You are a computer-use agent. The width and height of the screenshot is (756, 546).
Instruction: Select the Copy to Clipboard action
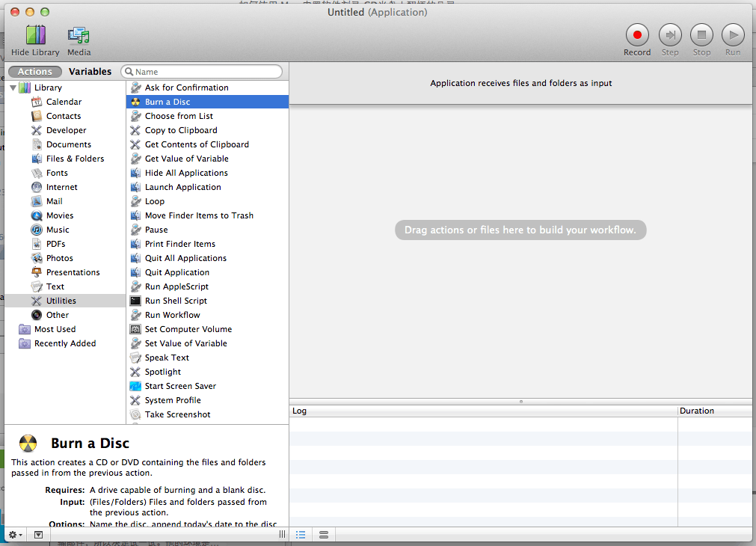[x=207, y=130]
